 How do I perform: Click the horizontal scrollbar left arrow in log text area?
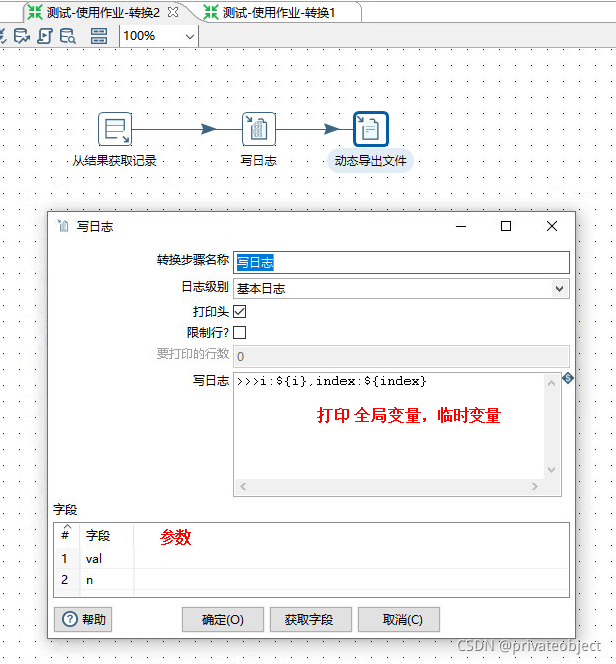pos(243,487)
